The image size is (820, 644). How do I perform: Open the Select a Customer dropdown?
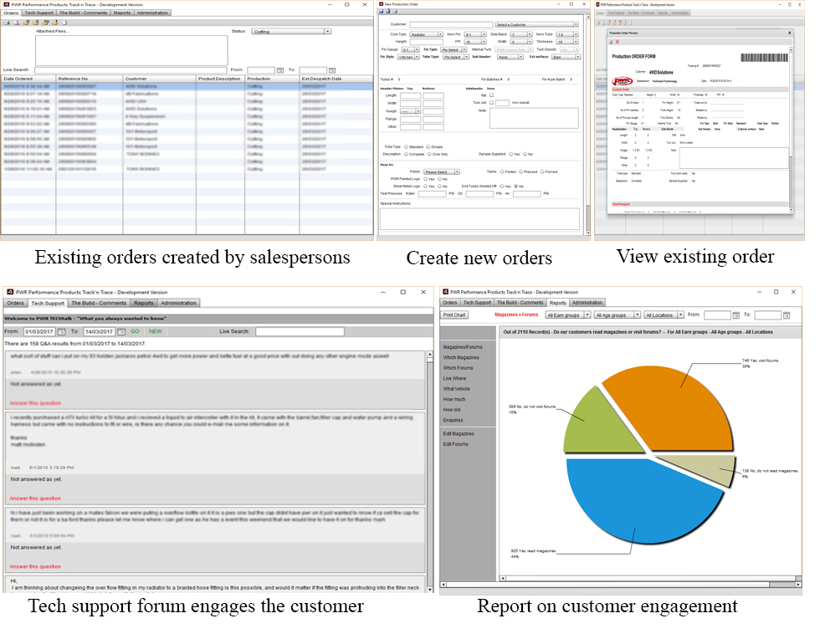click(536, 24)
